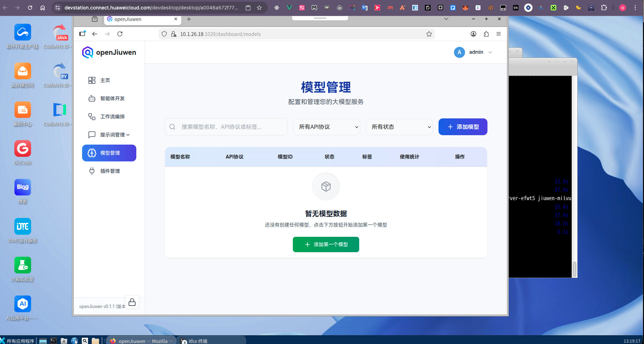Viewport: 644px width, 344px height.
Task: Switch to Xfce 终端 taskbar item
Action: point(211,341)
